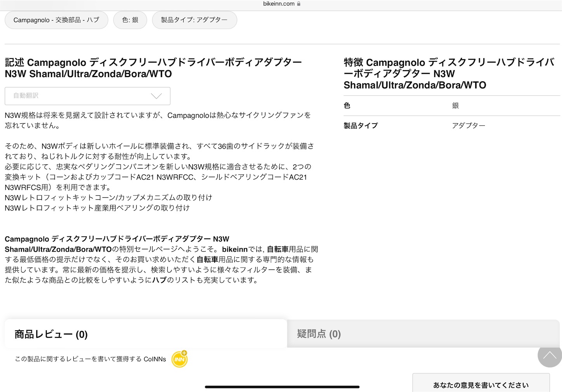Viewport: 562px width, 392px height.
Task: Click the 色: 銀 filter tag
Action: pyautogui.click(x=130, y=20)
